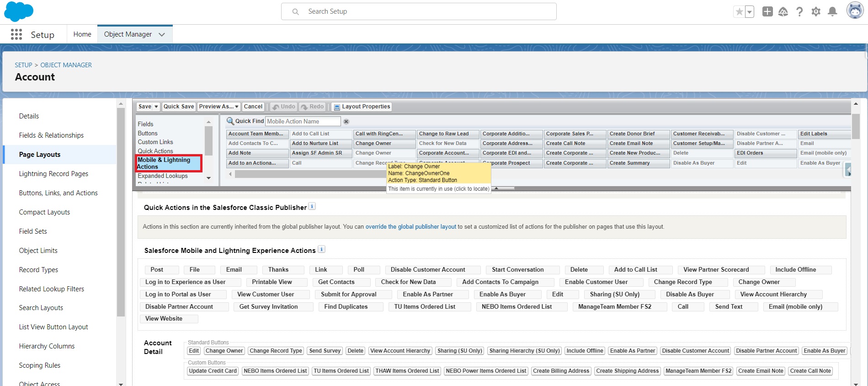Select Expanded Lookups in the palette category list
Screen dimensions: 868x386
point(163,176)
